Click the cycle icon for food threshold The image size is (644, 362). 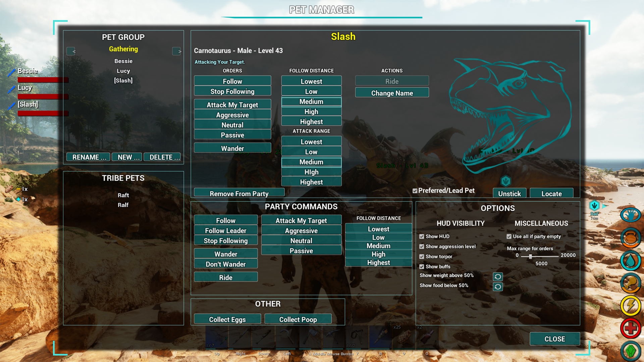498,287
